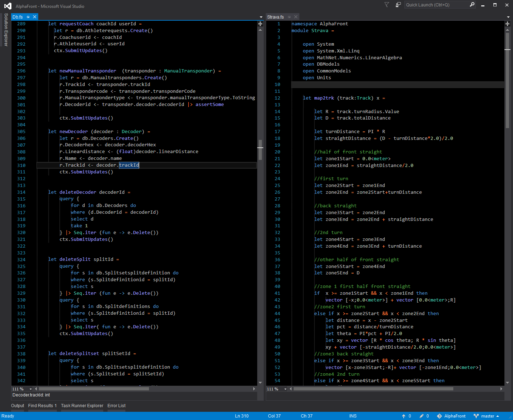Click 'requestCoach' on line 289
Image resolution: width=513 pixels, height=420 pixels.
tap(76, 24)
